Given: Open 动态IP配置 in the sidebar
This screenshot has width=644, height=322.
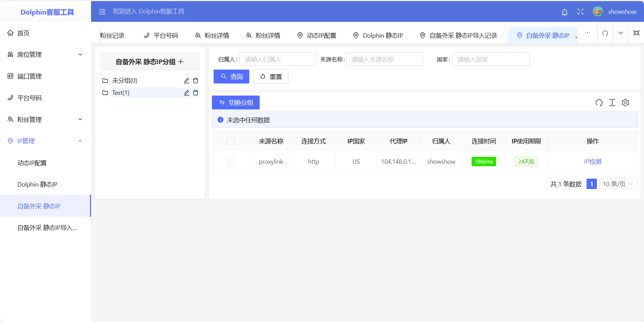Looking at the screenshot, I should [x=32, y=163].
